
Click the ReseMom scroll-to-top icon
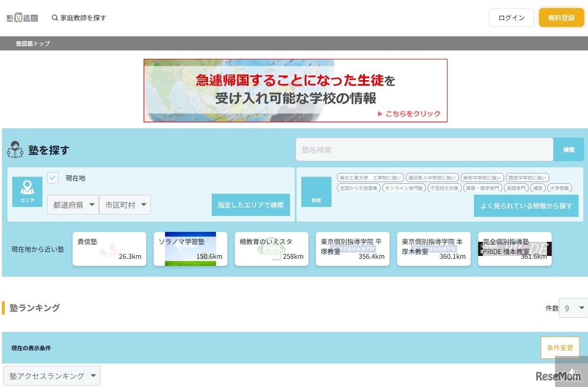(571, 371)
